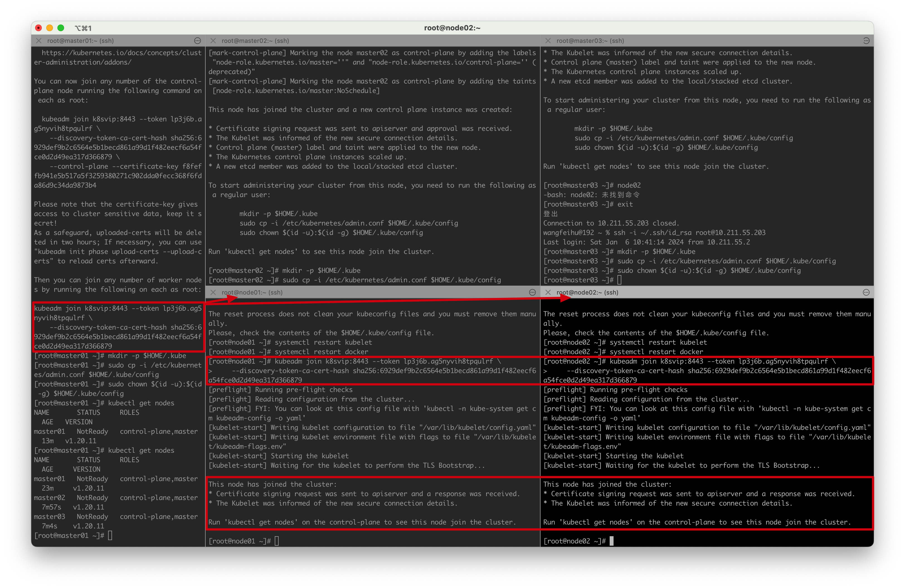
Task: Open the root@node02 pane options menu icon
Action: tap(866, 292)
